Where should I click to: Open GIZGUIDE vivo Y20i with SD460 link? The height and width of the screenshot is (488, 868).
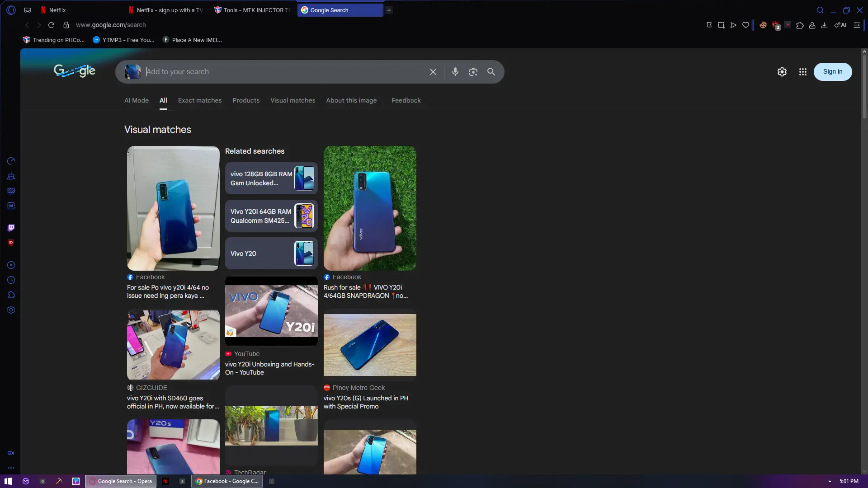tap(173, 402)
